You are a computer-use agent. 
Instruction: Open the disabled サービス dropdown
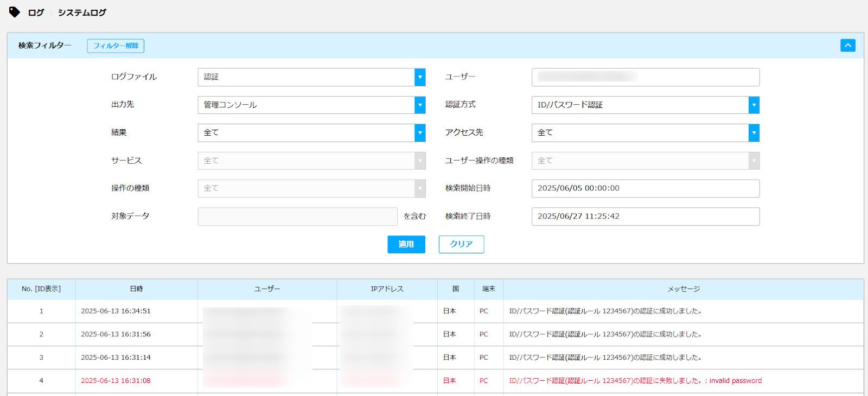pyautogui.click(x=311, y=161)
